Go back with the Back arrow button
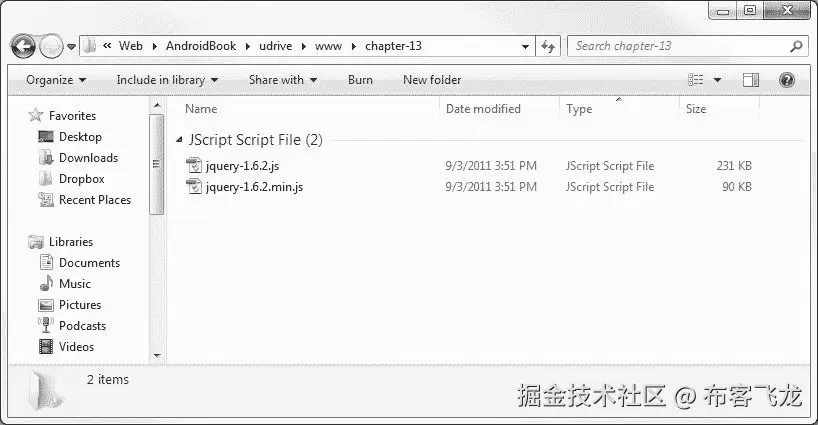 click(x=23, y=47)
